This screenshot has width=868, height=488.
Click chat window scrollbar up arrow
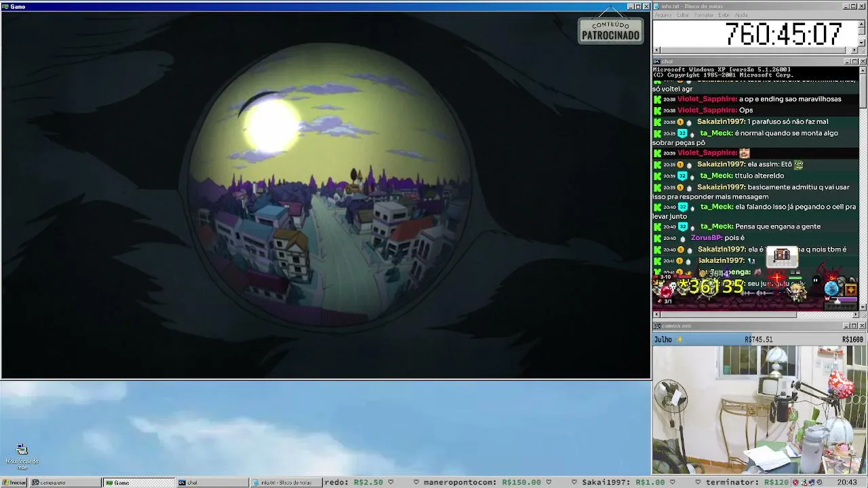863,70
